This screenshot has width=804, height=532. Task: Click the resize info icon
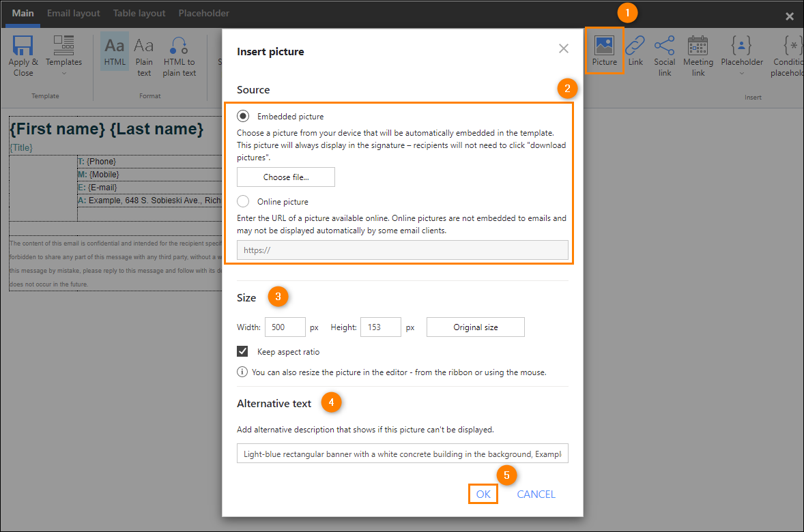242,372
